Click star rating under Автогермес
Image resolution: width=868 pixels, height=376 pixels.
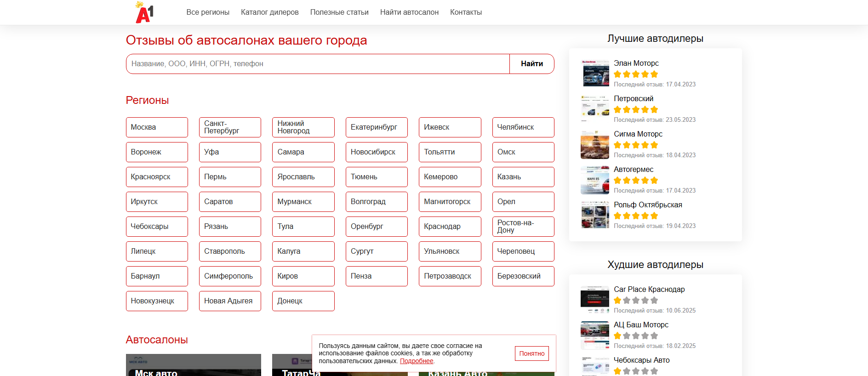pyautogui.click(x=636, y=181)
